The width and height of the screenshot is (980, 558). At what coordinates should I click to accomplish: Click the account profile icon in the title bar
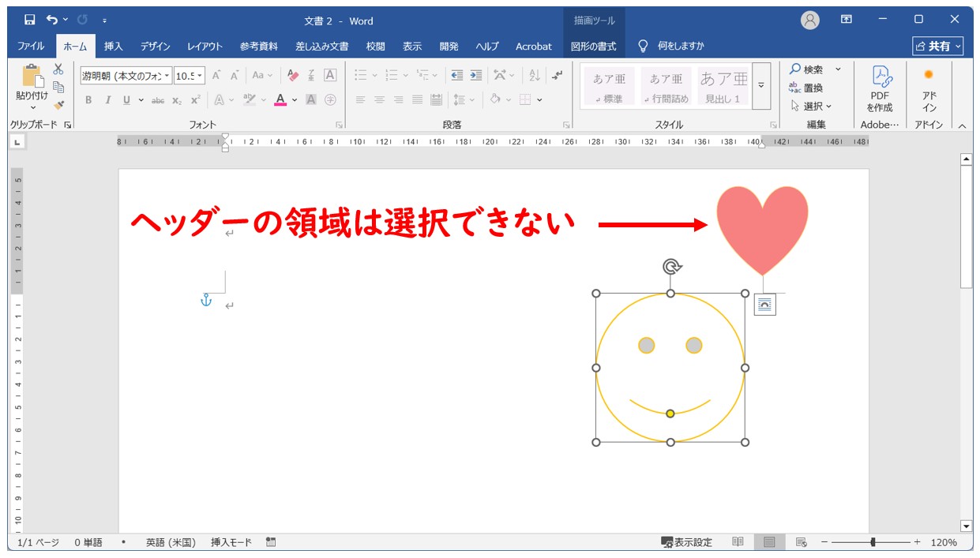(809, 20)
